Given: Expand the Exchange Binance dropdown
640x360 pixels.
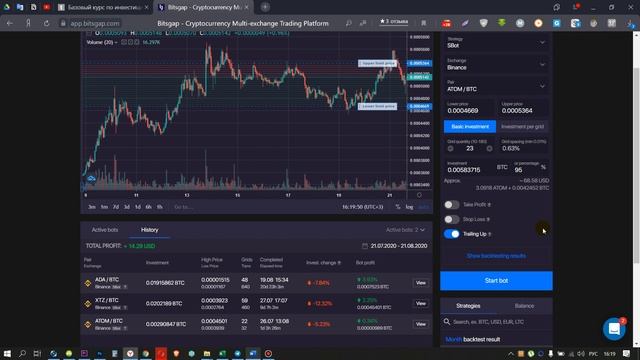Looking at the screenshot, I should tap(496, 64).
